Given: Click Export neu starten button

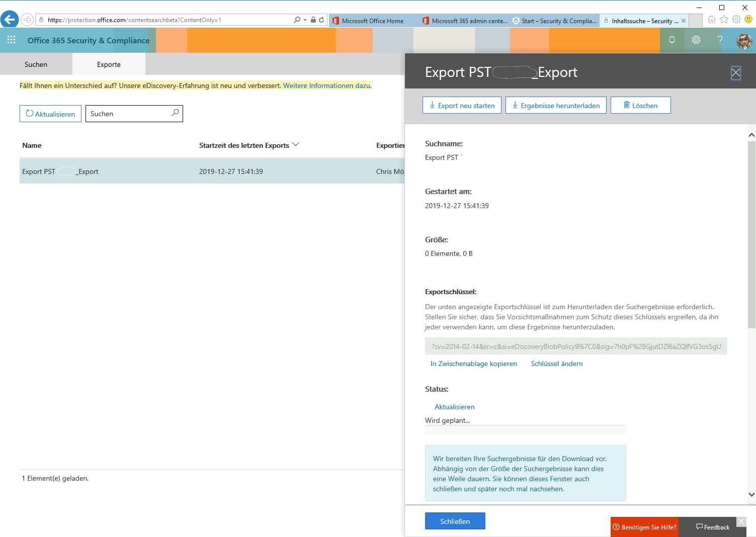Looking at the screenshot, I should (462, 105).
